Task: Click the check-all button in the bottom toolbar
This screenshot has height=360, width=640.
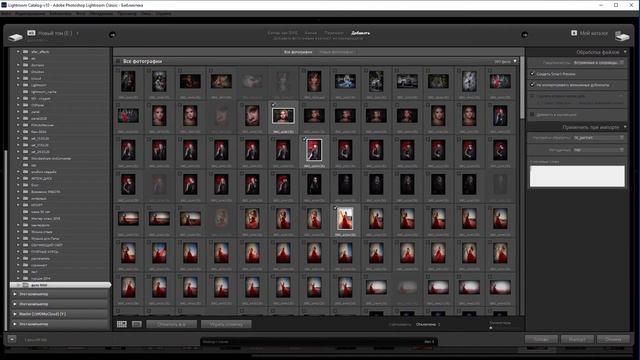Action: [x=171, y=324]
